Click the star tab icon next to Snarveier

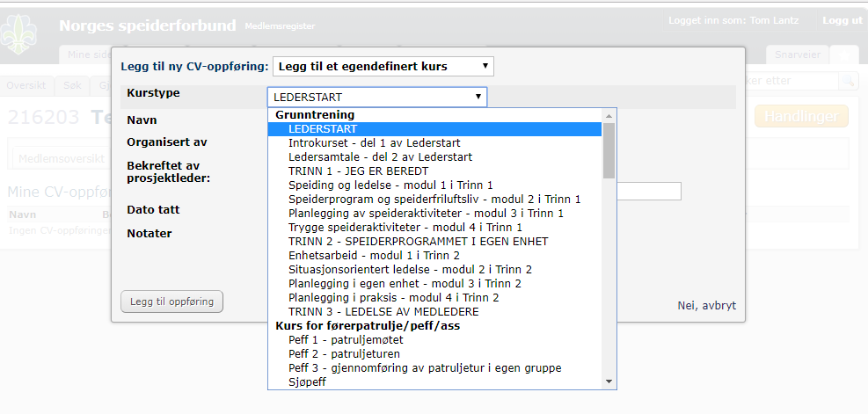[x=844, y=54]
